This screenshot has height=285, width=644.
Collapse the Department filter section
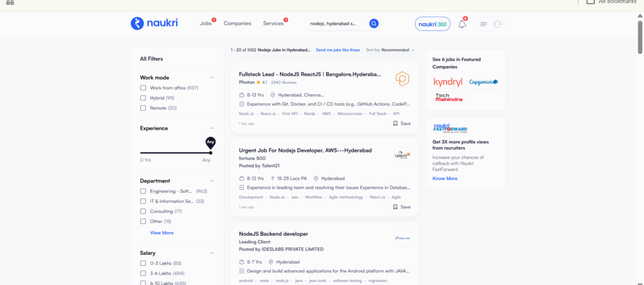[x=211, y=181]
